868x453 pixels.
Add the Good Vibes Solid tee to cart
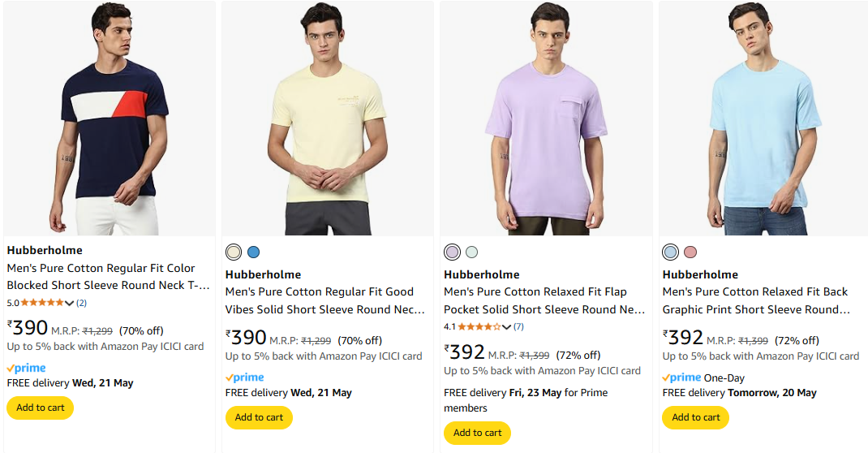click(259, 417)
